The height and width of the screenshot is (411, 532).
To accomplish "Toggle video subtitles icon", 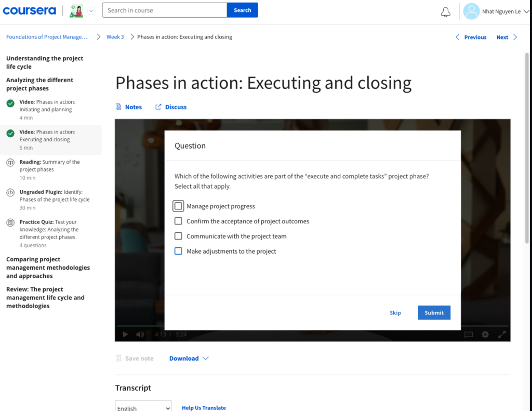I will pos(468,335).
